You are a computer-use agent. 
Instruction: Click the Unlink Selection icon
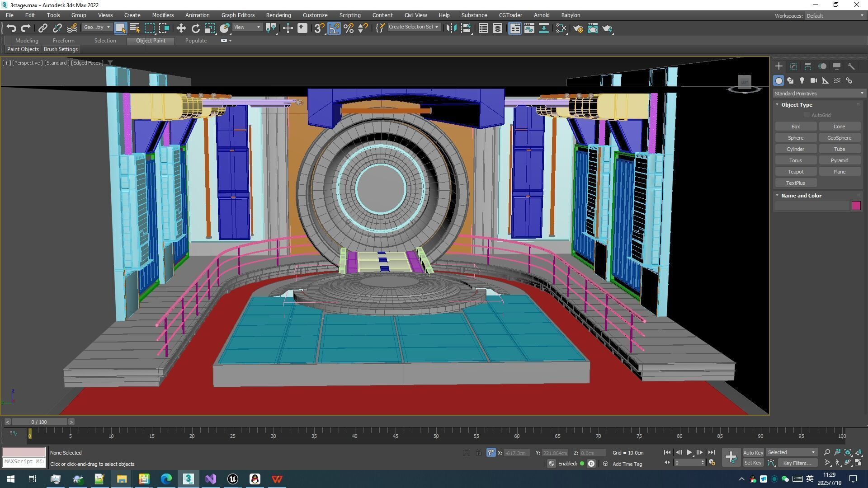(x=57, y=28)
